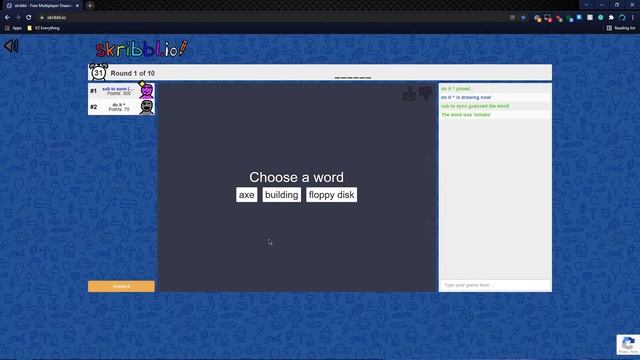Image resolution: width=640 pixels, height=360 pixels.
Task: Click the reCAPTCHA badge
Action: (628, 345)
